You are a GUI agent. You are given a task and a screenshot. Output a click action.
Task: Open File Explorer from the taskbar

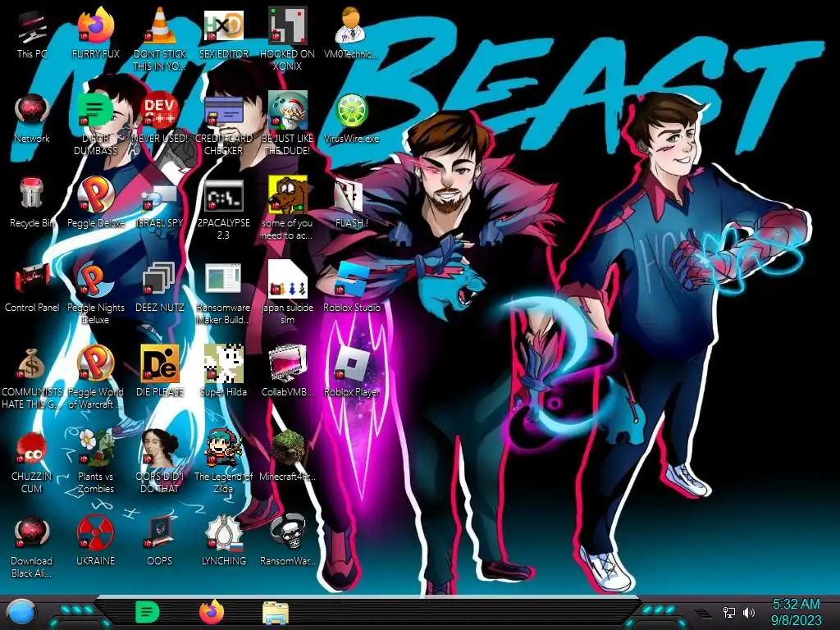point(276,613)
